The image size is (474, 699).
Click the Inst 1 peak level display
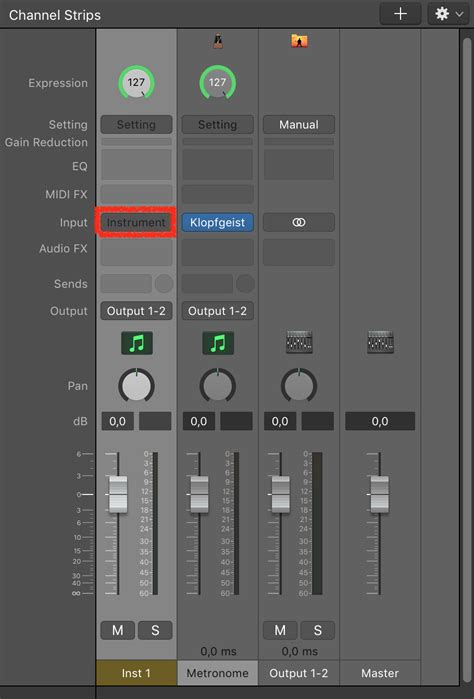coord(155,421)
